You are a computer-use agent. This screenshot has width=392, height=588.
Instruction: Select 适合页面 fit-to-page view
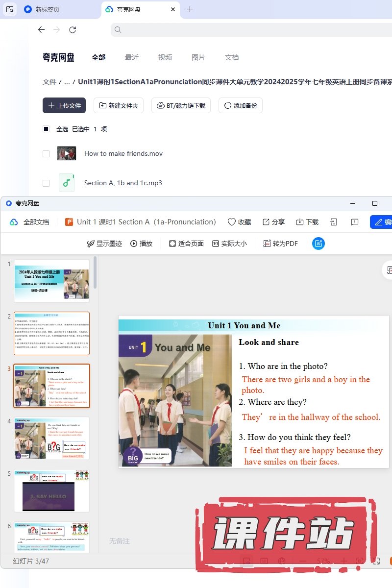click(x=186, y=244)
